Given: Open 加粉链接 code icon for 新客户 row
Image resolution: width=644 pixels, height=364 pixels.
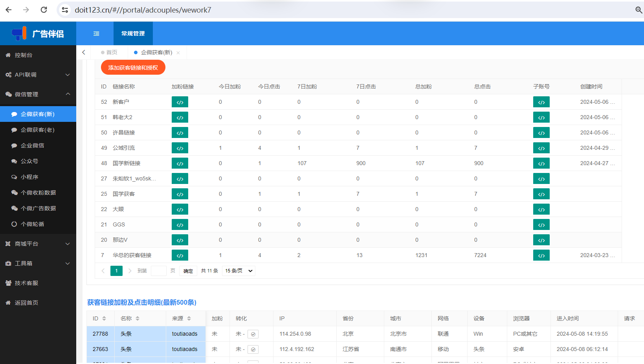Looking at the screenshot, I should (x=180, y=102).
